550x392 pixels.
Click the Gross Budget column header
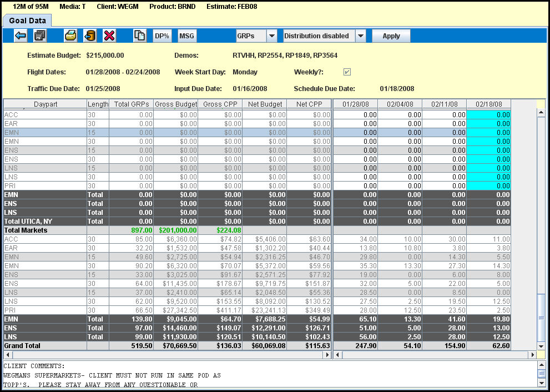[176, 104]
